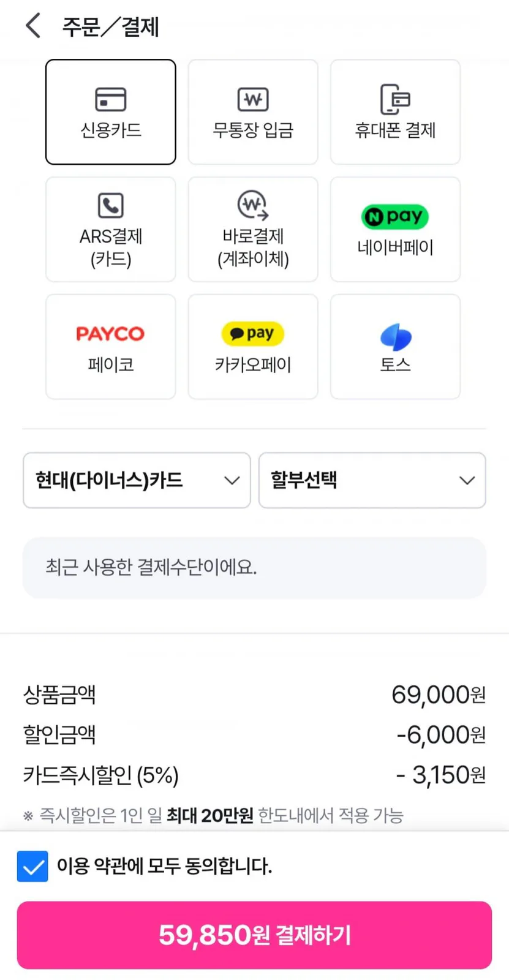
Task: Select the Naver Pay logo
Action: pyautogui.click(x=395, y=216)
